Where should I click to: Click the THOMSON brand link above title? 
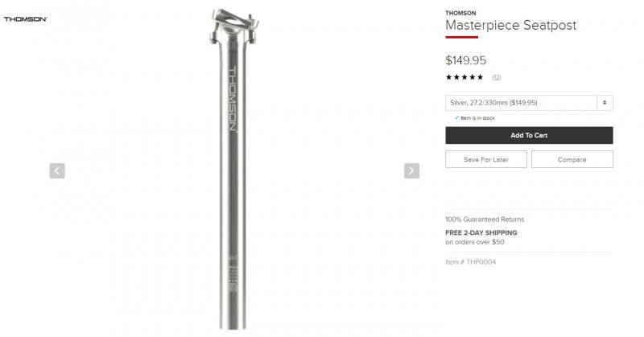[460, 13]
